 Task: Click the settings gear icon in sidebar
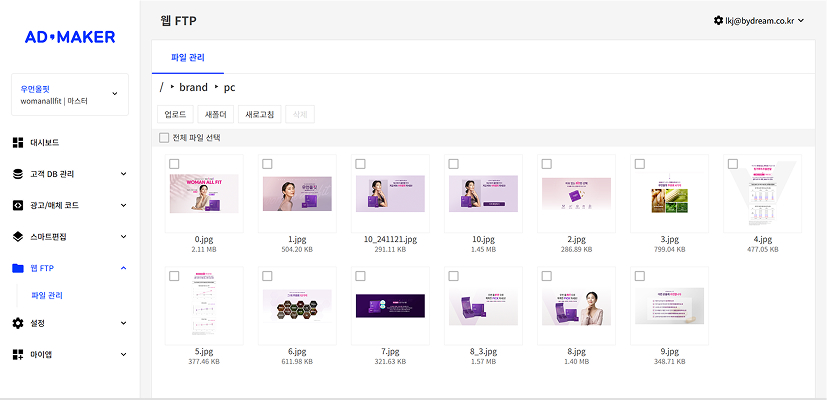click(18, 323)
